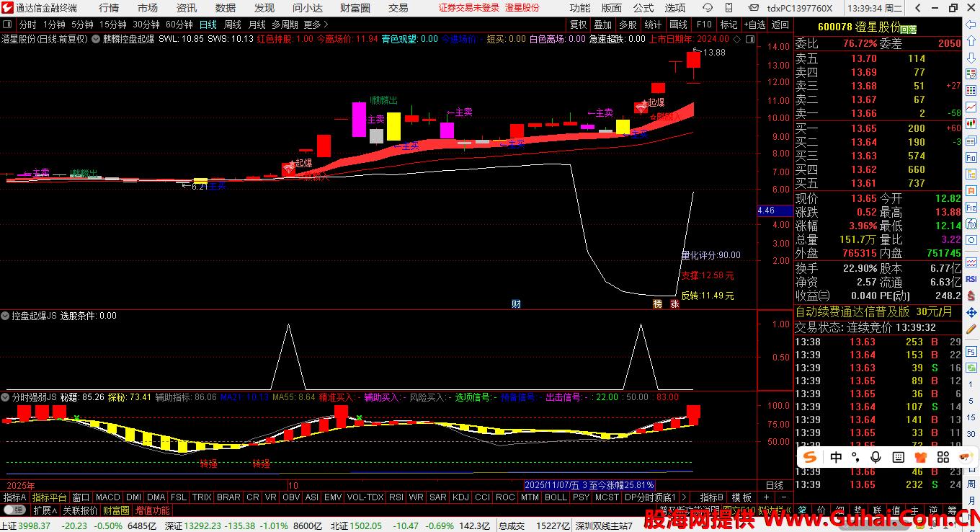
Task: Click the Sogou microphone voice input icon
Action: 876,457
